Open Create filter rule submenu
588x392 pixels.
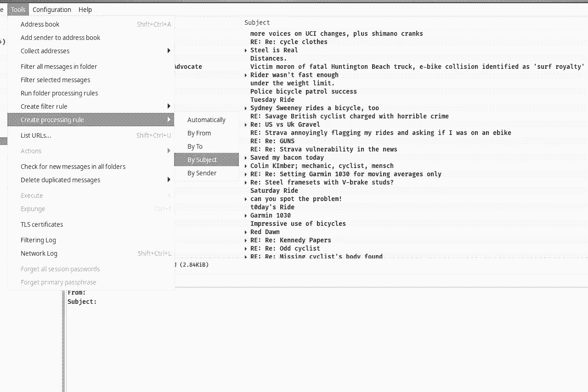(x=91, y=106)
